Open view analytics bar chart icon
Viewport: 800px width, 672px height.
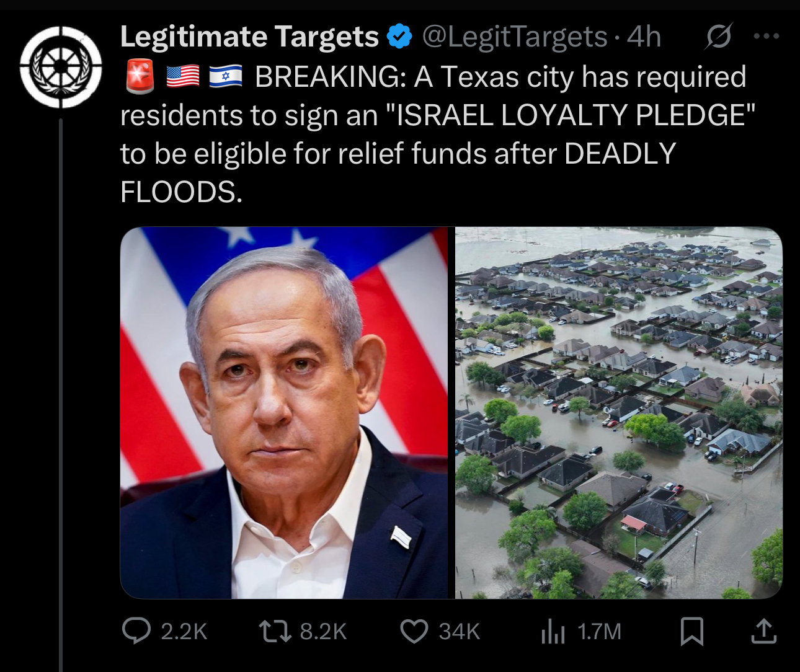[553, 632]
